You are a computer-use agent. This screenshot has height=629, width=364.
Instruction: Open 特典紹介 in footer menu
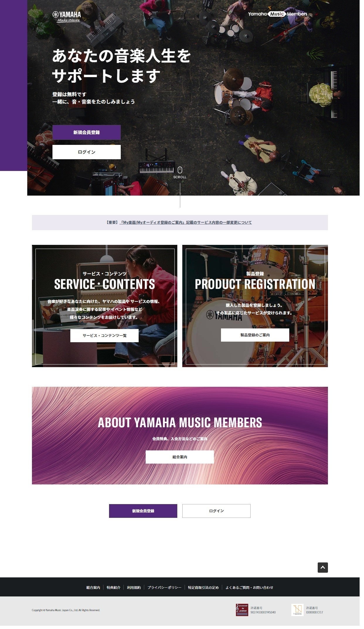(x=113, y=587)
